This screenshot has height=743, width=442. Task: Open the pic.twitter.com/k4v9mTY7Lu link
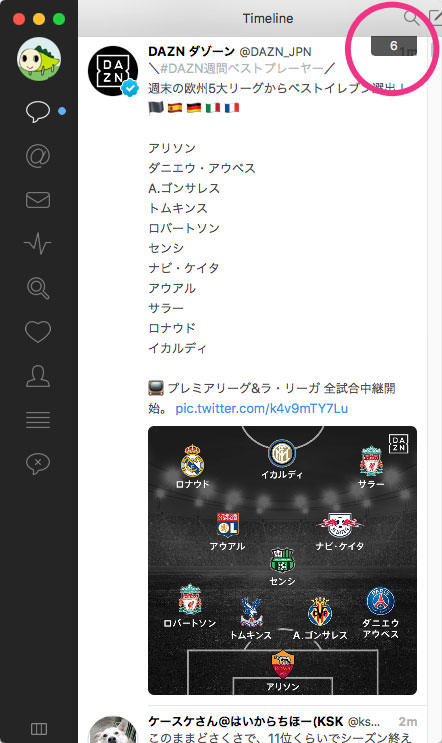pyautogui.click(x=262, y=408)
